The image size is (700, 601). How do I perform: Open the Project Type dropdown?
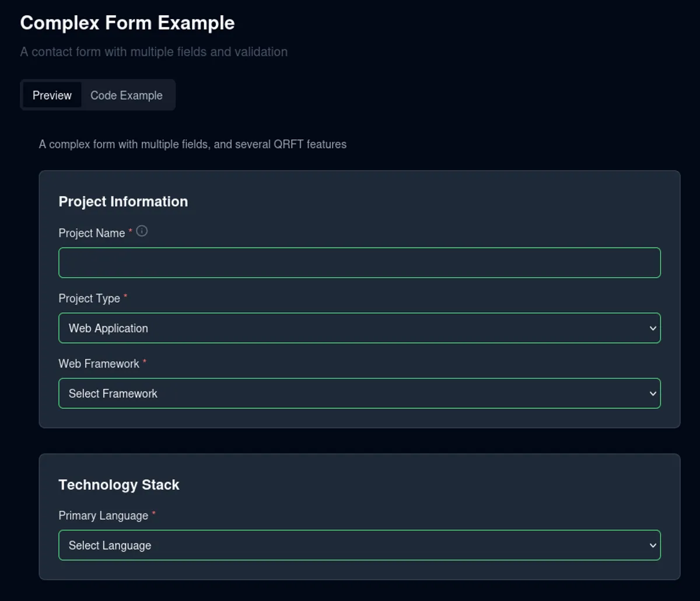click(359, 328)
